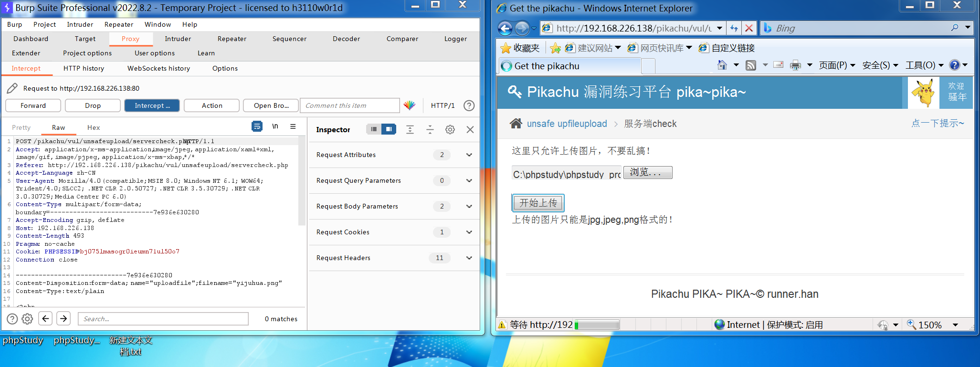The height and width of the screenshot is (367, 980).
Task: Select the HTTP/1 protocol label
Action: coord(443,105)
